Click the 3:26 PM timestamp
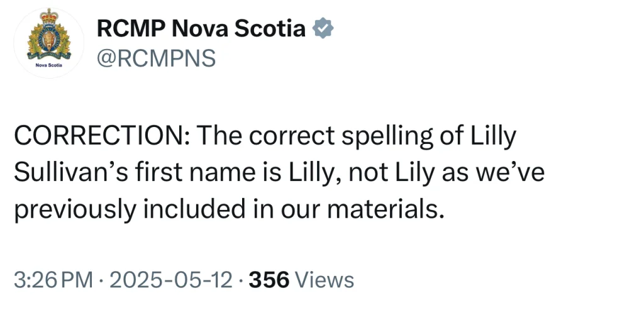This screenshot has width=644, height=310. point(52,279)
